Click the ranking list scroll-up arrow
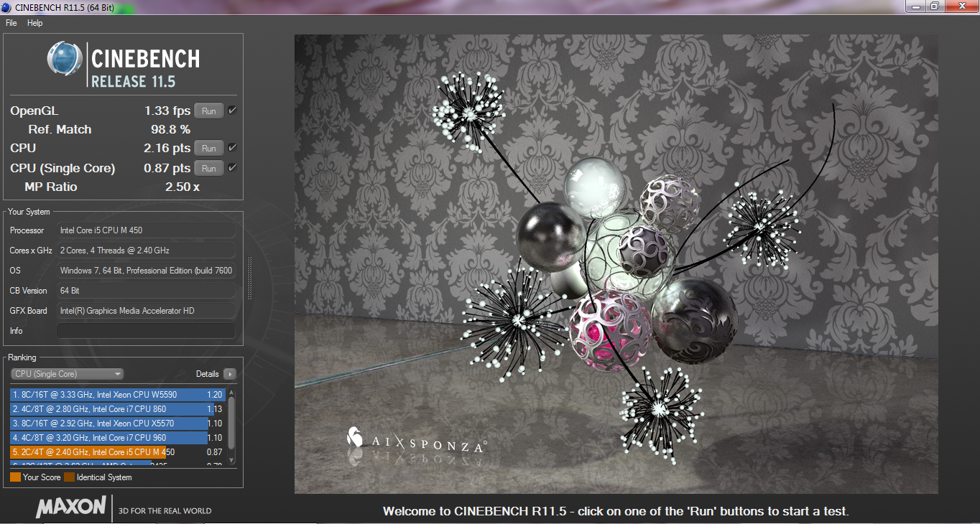The width and height of the screenshot is (980, 524). (231, 393)
